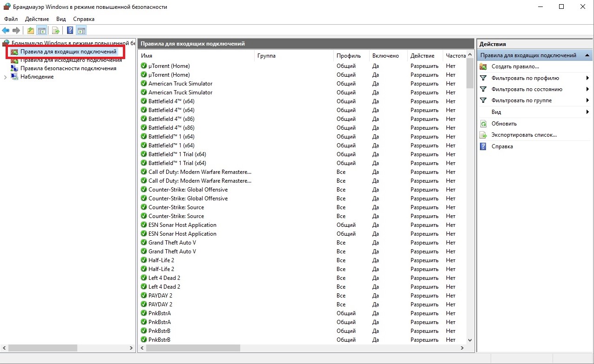Open the Файл menu
The image size is (594, 364).
[11, 19]
